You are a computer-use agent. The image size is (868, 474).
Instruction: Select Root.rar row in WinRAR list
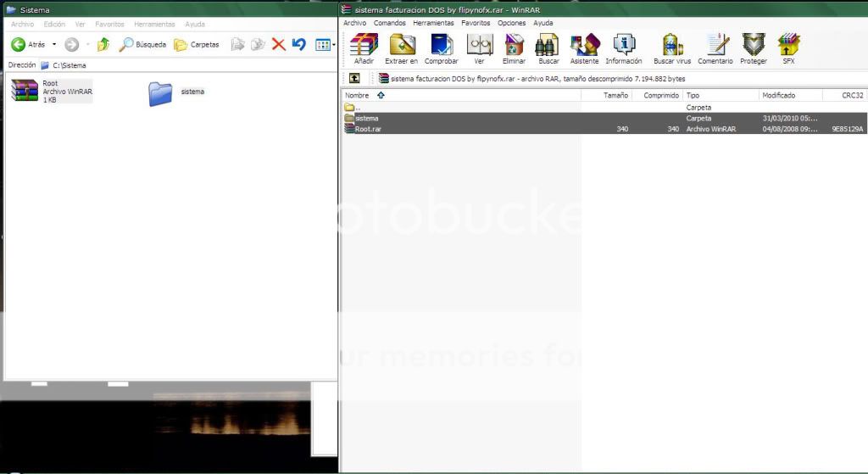[x=604, y=129]
